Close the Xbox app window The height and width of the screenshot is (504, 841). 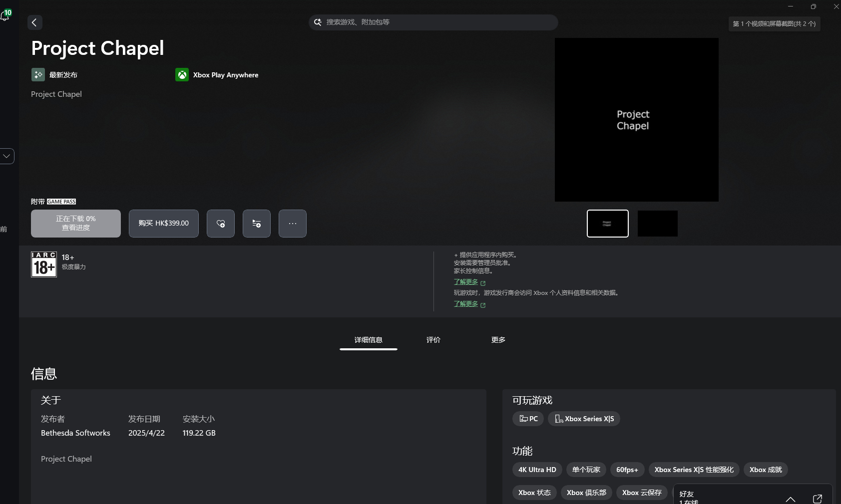click(x=836, y=6)
